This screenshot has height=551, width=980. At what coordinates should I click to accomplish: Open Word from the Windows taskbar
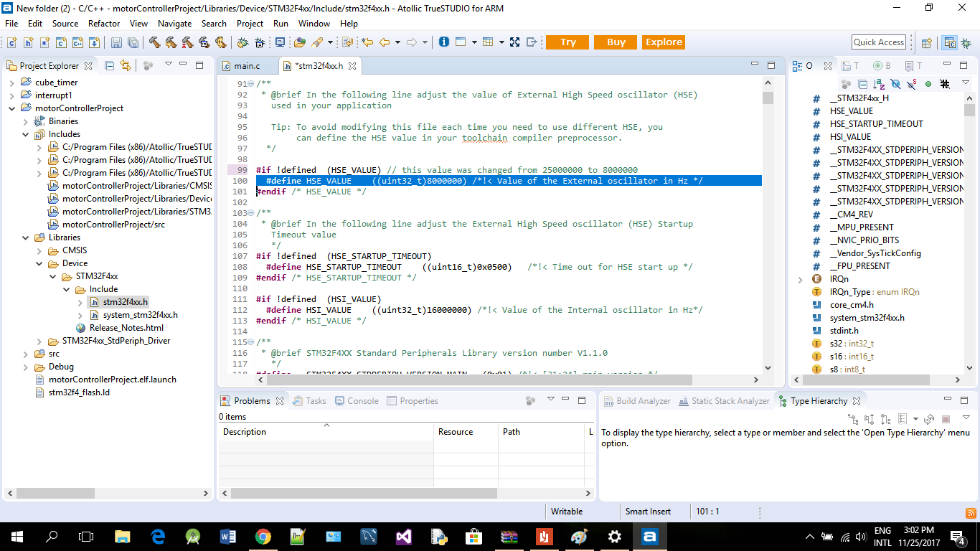pos(227,537)
